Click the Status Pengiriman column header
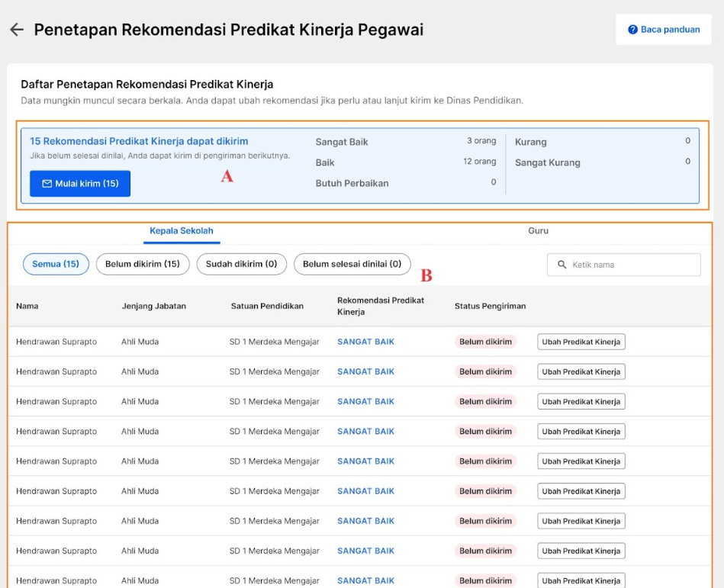This screenshot has width=724, height=588. click(x=490, y=306)
